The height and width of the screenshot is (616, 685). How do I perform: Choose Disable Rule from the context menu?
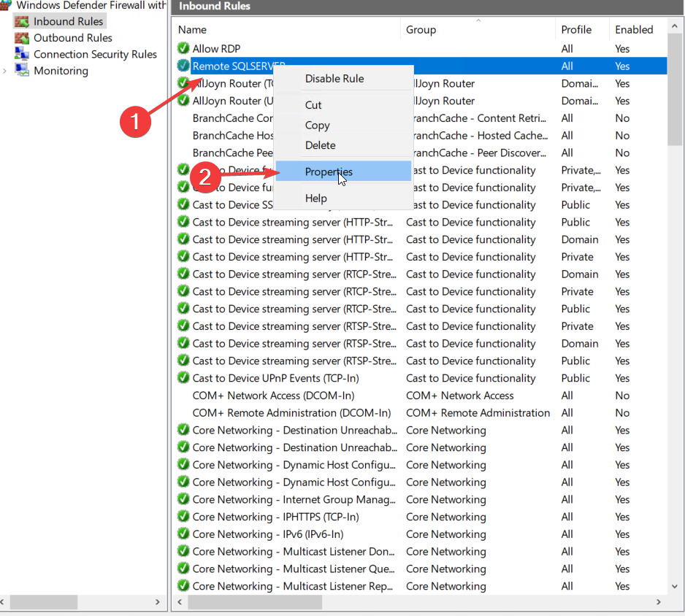click(334, 79)
